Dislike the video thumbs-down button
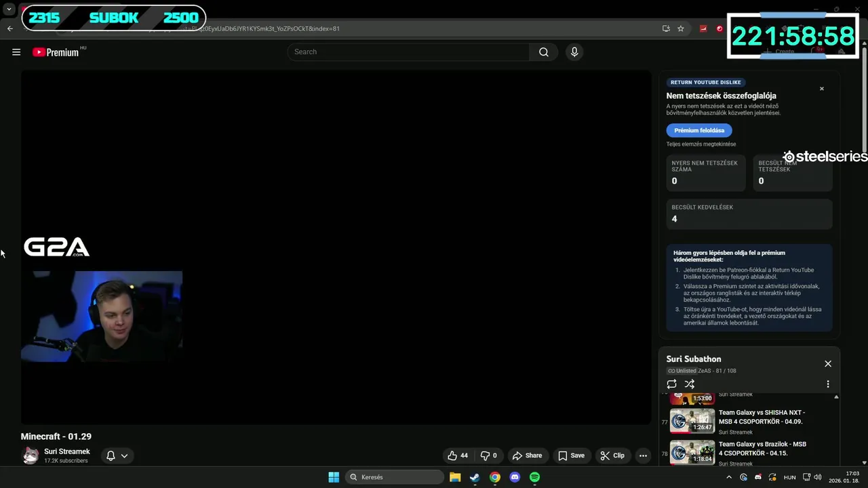The image size is (868, 488). (x=488, y=455)
